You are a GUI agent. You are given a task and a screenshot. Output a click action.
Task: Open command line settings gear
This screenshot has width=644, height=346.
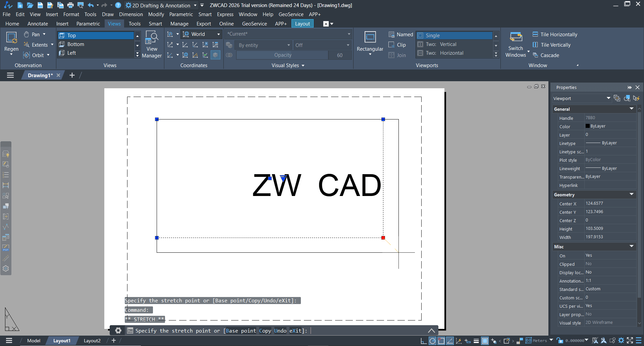click(118, 331)
